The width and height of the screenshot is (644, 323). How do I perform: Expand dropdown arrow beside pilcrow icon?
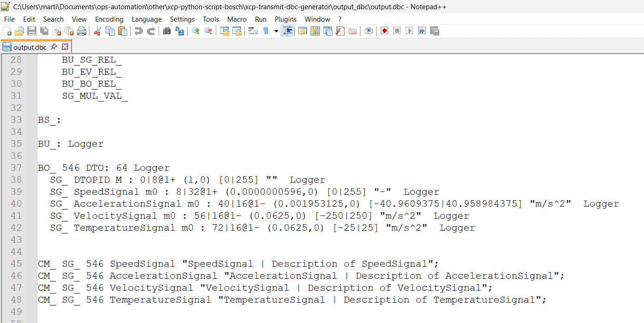pyautogui.click(x=276, y=31)
